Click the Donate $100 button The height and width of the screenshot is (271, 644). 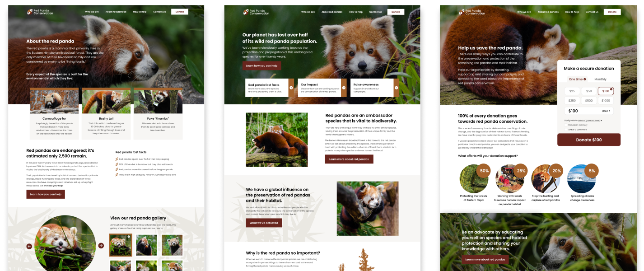point(589,140)
